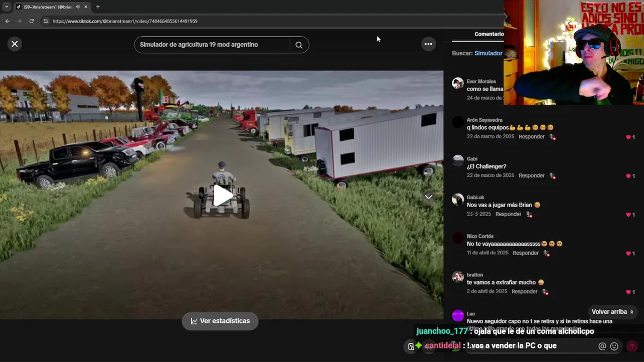Reload the TikTok page
Viewport: 644px width, 362px height.
point(31,21)
